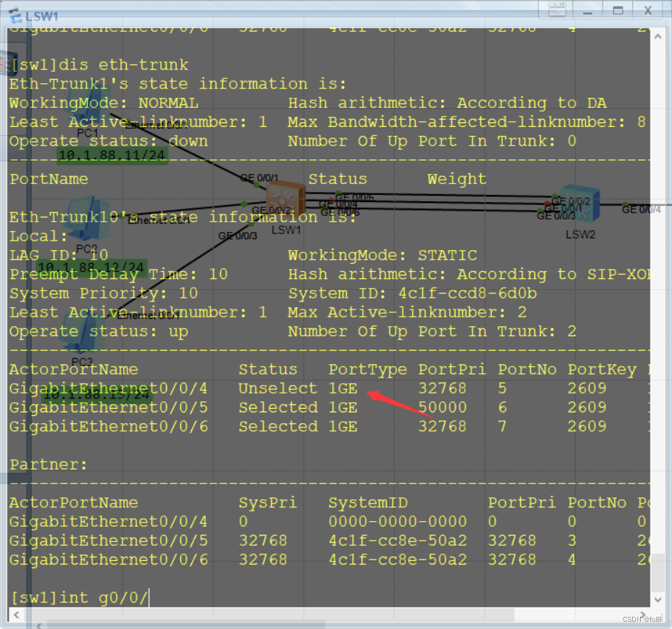Click the 'Operate status: up' text

click(x=99, y=331)
